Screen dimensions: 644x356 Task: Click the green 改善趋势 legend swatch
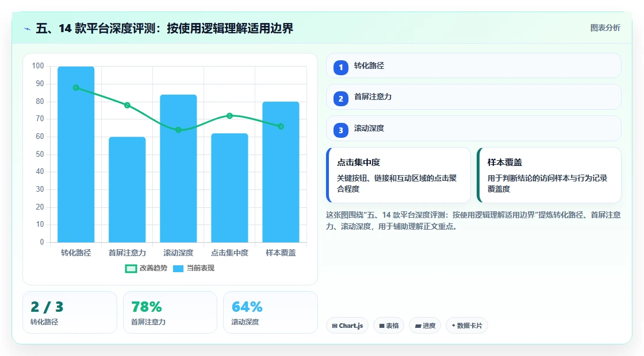coord(131,269)
